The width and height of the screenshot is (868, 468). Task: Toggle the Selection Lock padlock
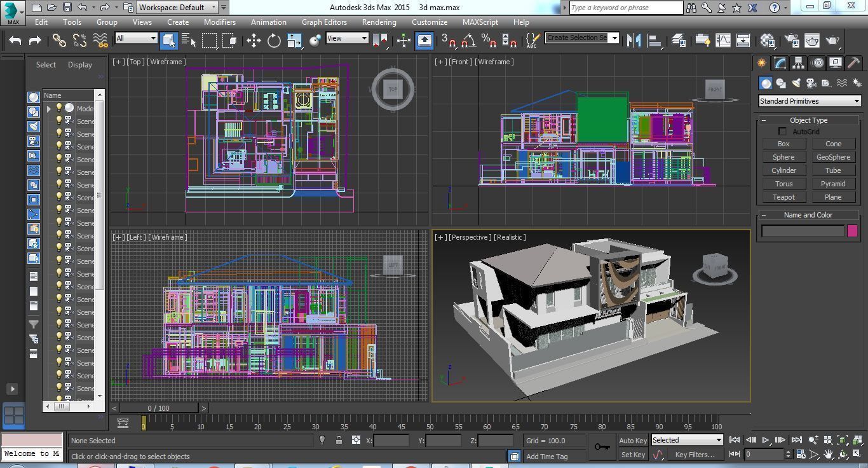[339, 440]
